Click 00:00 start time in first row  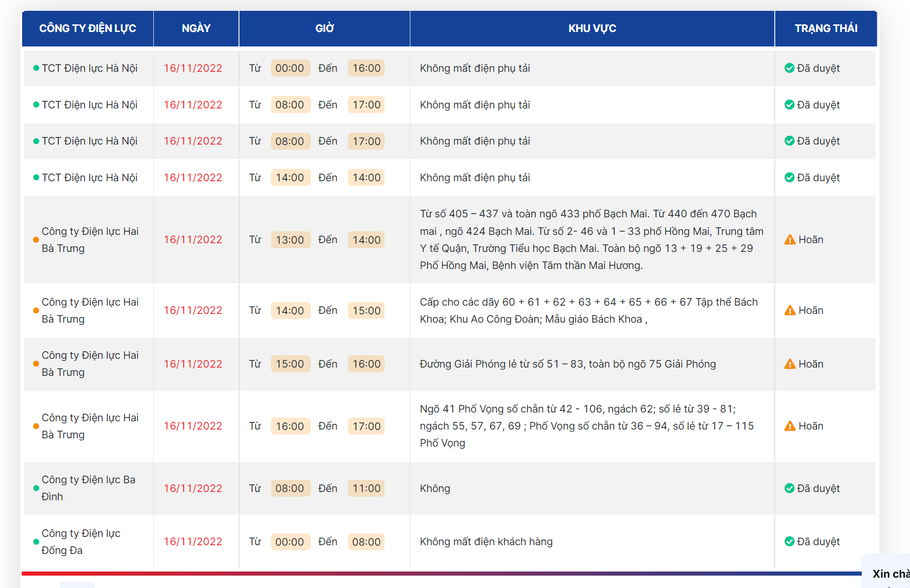[x=290, y=68]
